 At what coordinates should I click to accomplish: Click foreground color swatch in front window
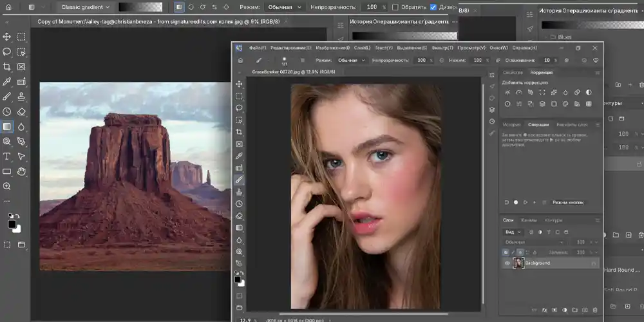[238, 279]
